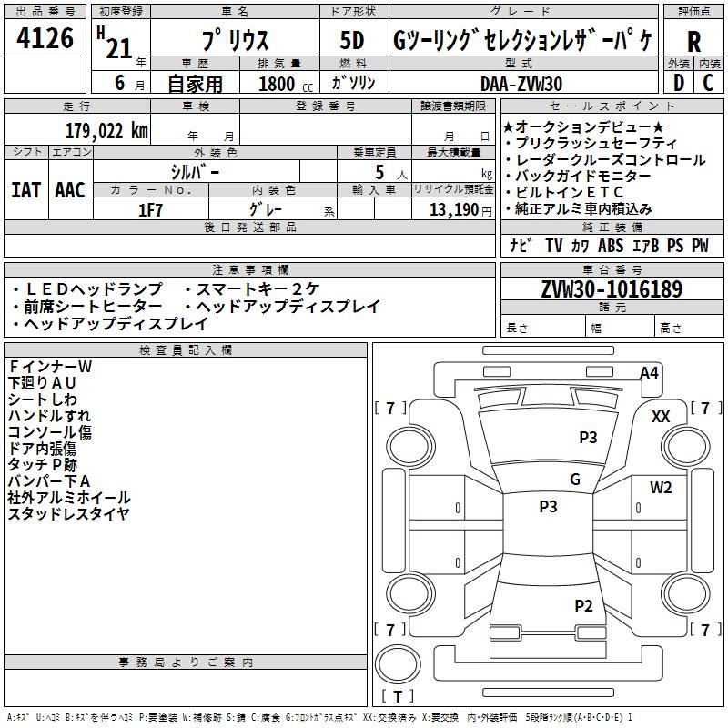Click interior grade C
This screenshot has width=728, height=728.
[x=708, y=83]
